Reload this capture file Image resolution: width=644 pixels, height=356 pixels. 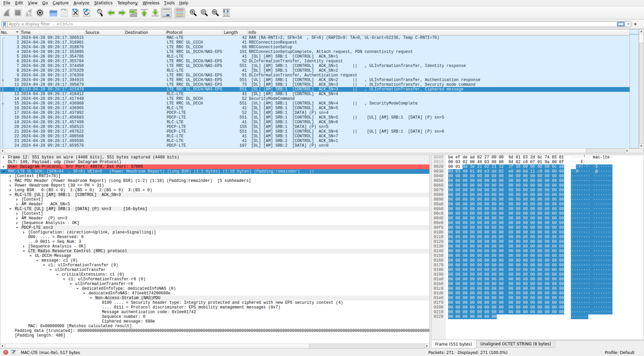coord(87,13)
